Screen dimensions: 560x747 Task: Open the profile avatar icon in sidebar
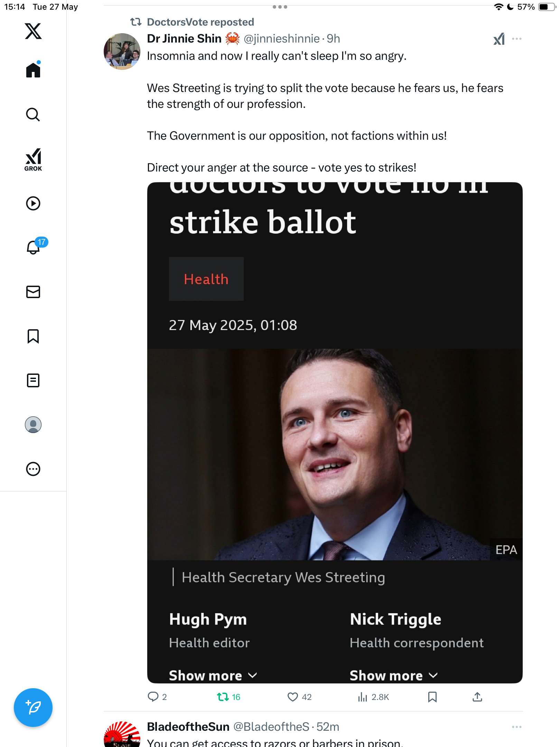33,425
